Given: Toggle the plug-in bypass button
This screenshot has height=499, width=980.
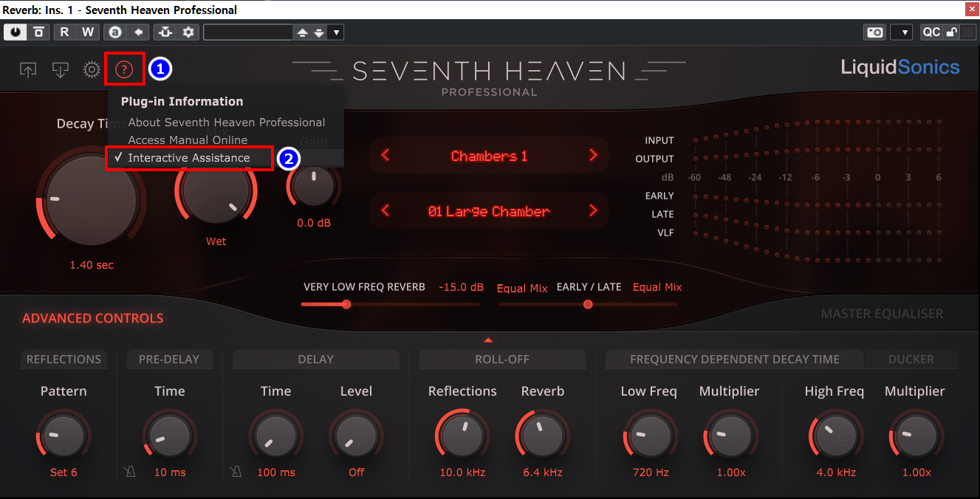Looking at the screenshot, I should [38, 32].
